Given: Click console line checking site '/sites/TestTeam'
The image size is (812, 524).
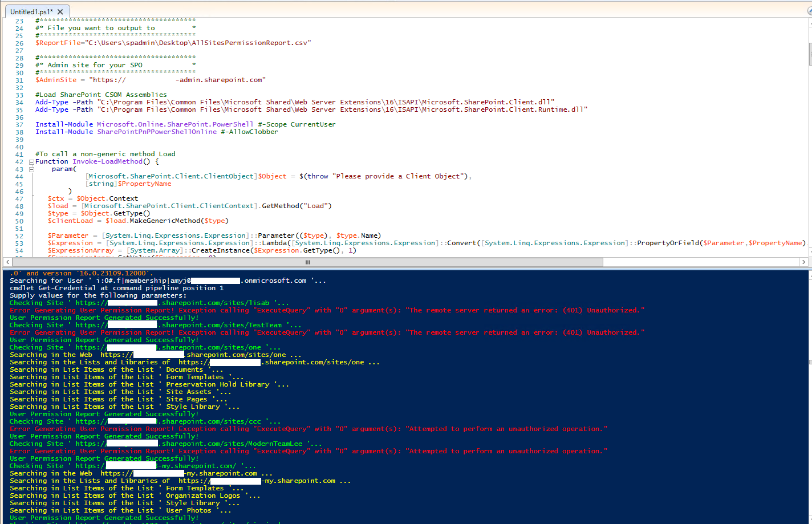Looking at the screenshot, I should (x=156, y=326).
